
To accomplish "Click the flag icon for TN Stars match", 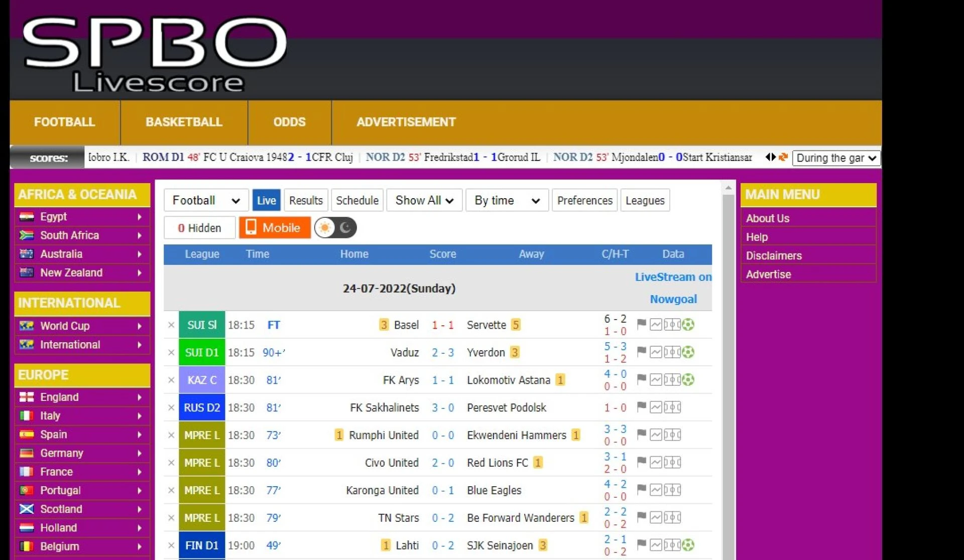I will [x=641, y=518].
